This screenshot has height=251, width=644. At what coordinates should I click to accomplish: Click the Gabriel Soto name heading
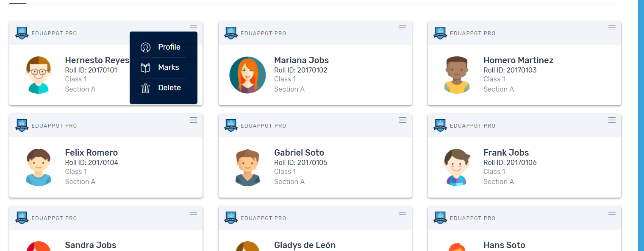coord(299,153)
